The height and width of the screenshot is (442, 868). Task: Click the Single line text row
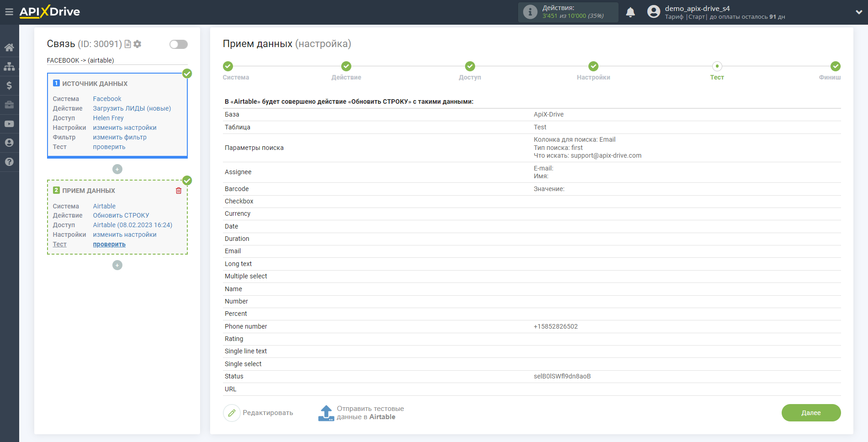(x=532, y=351)
